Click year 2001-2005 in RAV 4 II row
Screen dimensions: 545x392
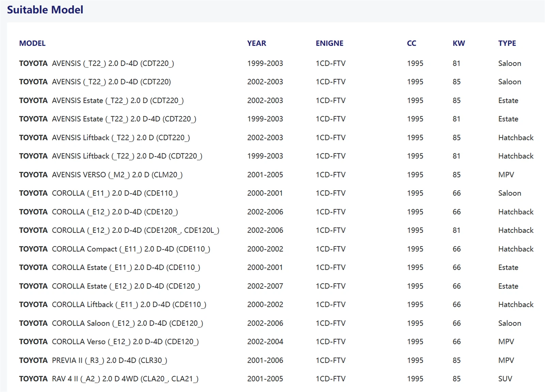[x=265, y=379]
